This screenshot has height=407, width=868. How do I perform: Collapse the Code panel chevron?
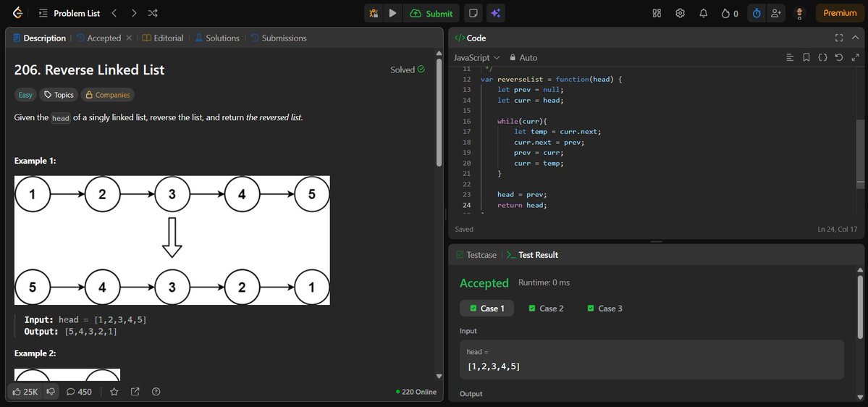tap(855, 38)
